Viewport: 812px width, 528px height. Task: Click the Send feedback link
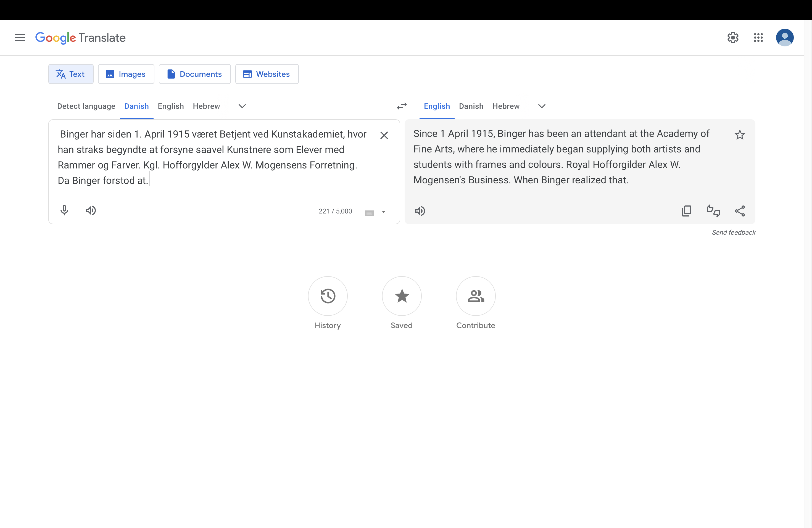point(734,232)
